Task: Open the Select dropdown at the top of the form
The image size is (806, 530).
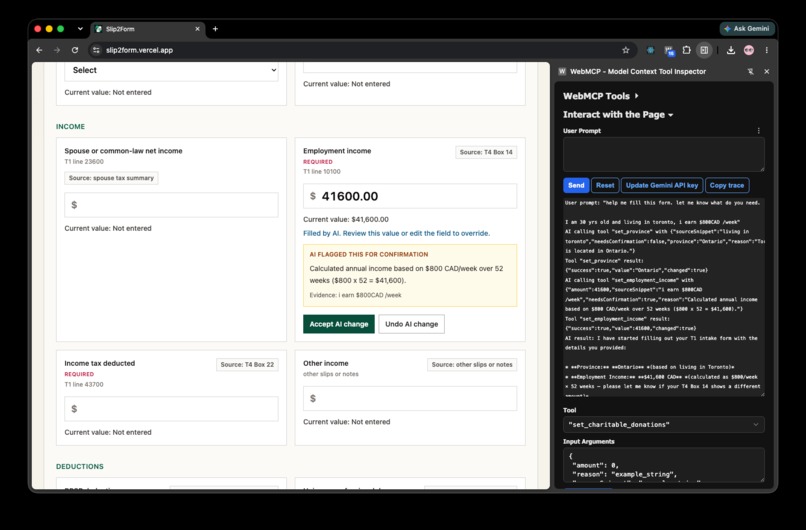Action: 171,70
